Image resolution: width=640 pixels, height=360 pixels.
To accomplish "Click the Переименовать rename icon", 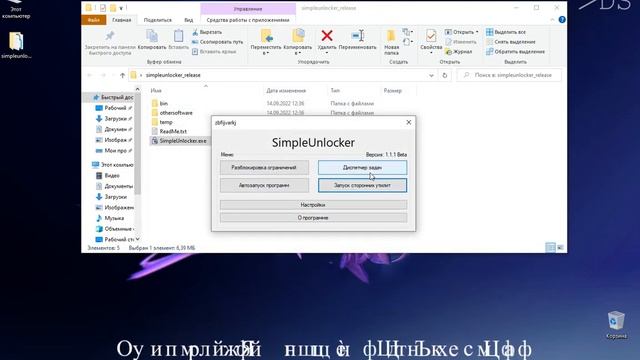I will point(358,36).
